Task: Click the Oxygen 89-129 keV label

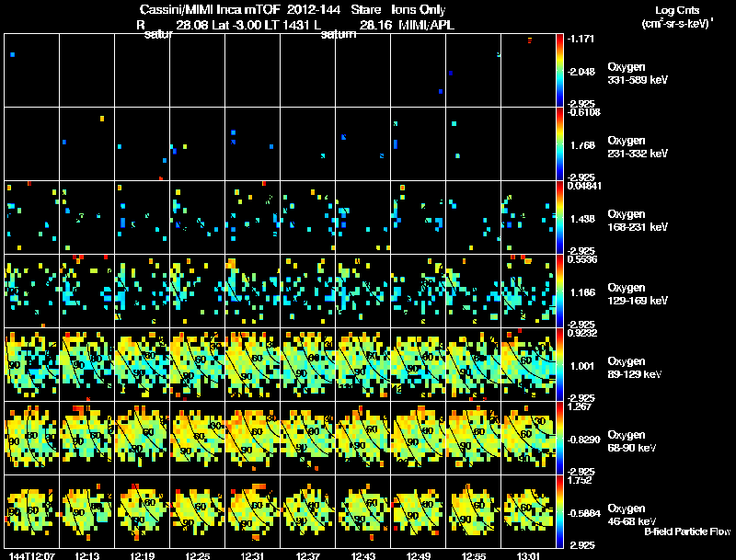Action: coord(635,368)
